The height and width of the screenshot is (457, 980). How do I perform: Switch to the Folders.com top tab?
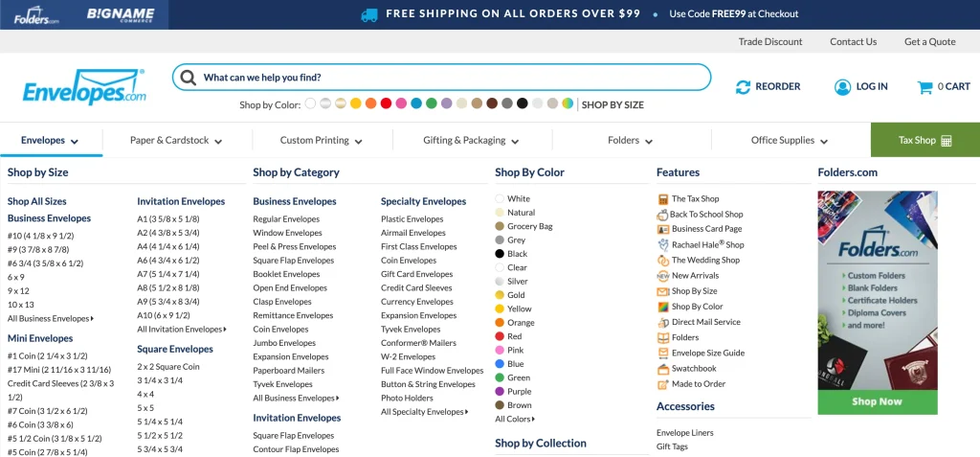point(36,14)
